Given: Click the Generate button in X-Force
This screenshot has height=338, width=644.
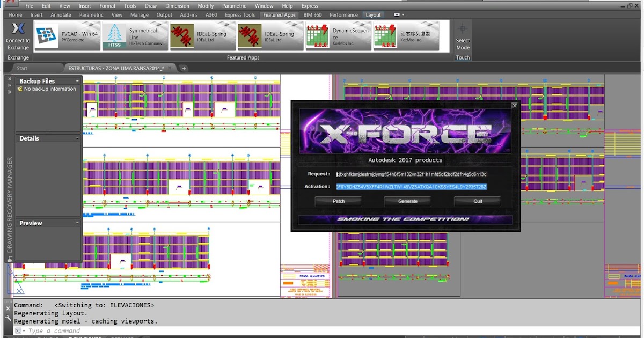Looking at the screenshot, I should click(408, 201).
